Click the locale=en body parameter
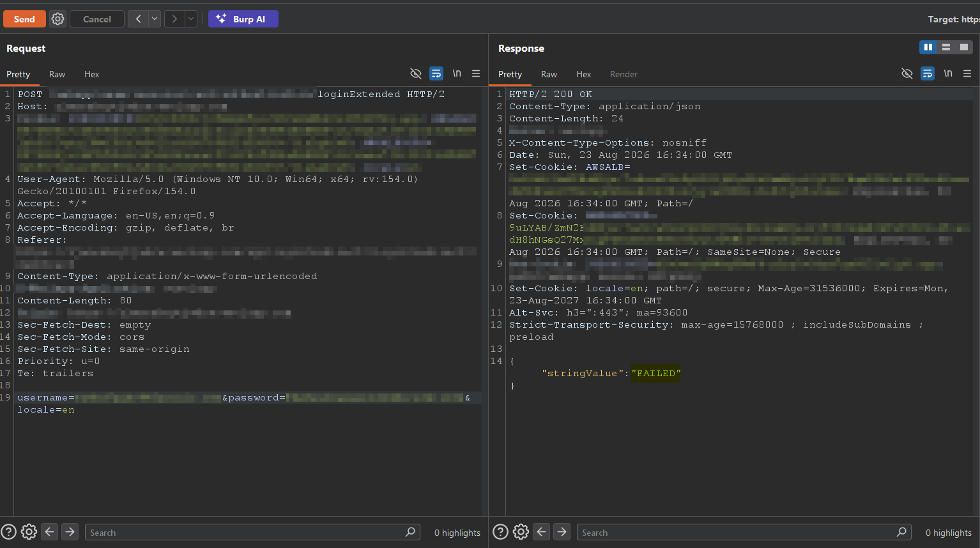Viewport: 980px width, 548px height. click(x=46, y=410)
